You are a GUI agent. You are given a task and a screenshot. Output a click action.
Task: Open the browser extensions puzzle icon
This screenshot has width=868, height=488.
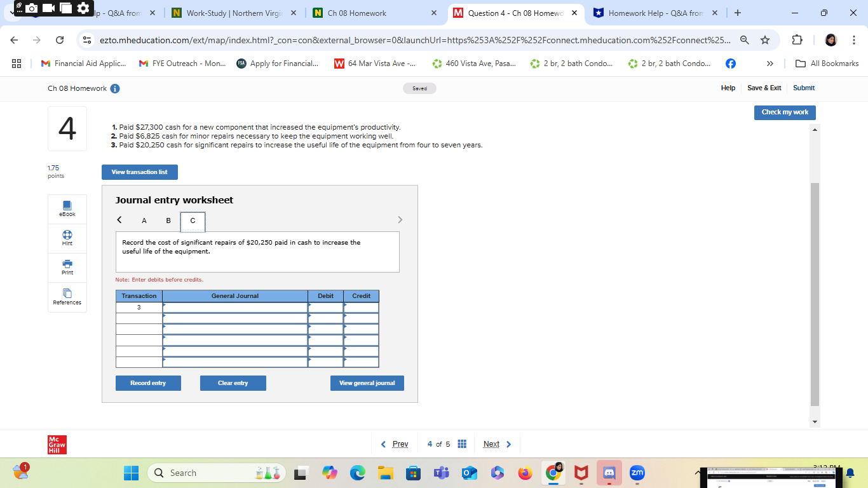[797, 39]
